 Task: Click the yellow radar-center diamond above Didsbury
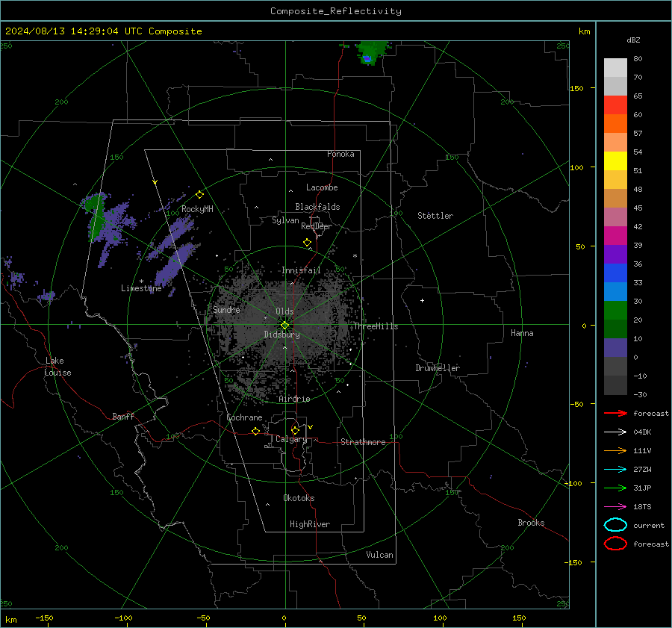(x=284, y=326)
